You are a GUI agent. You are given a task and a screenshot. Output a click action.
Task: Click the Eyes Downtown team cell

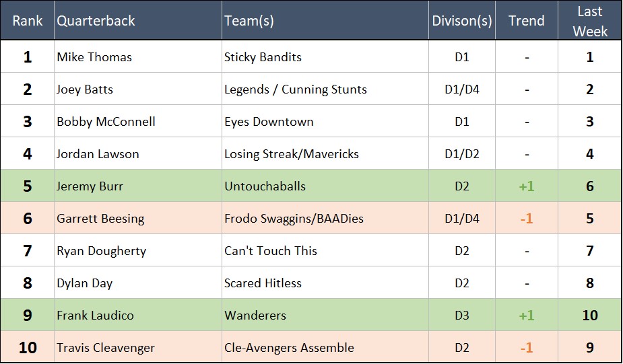pyautogui.click(x=269, y=122)
